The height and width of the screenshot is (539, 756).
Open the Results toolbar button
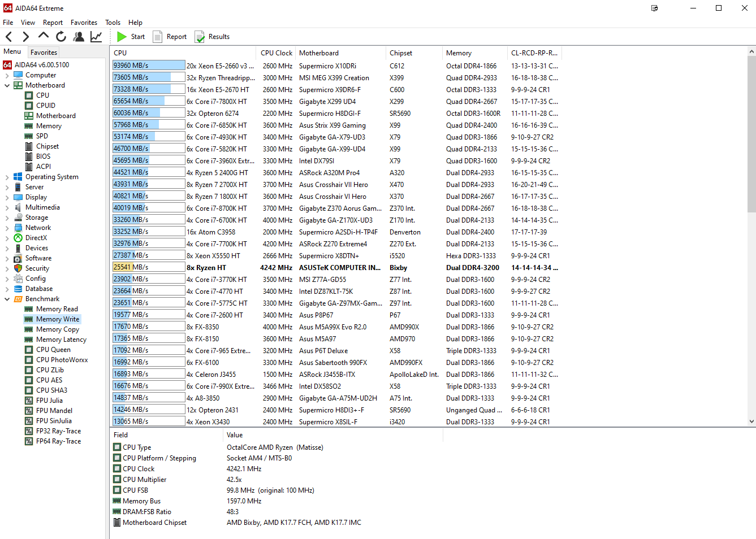click(212, 37)
